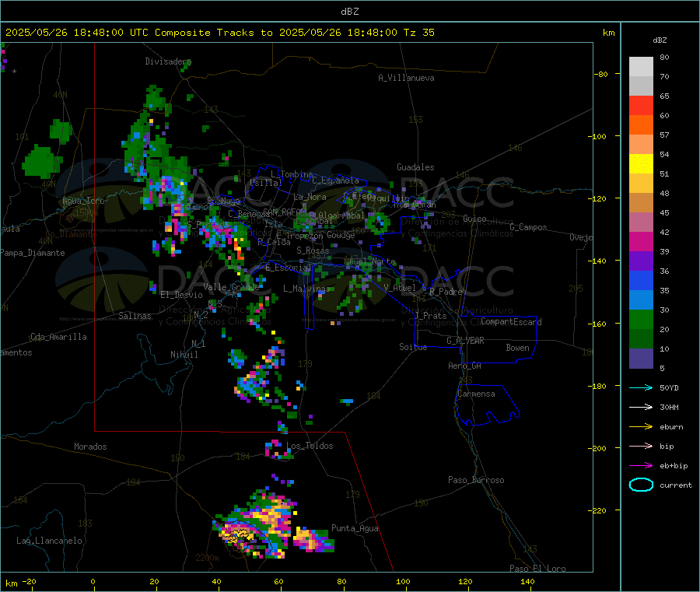Click the Cda_Amarilla place label

(x=58, y=337)
